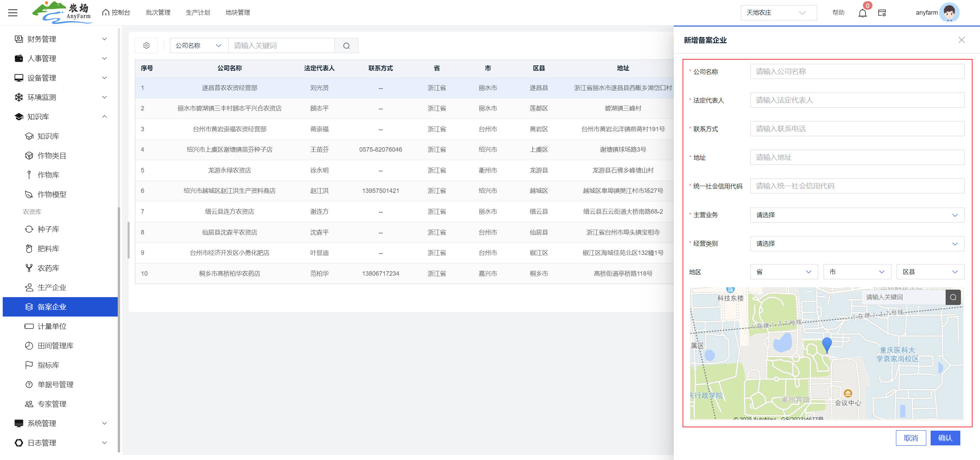Open the 批次管理 top menu
The image size is (980, 460).
(x=158, y=13)
